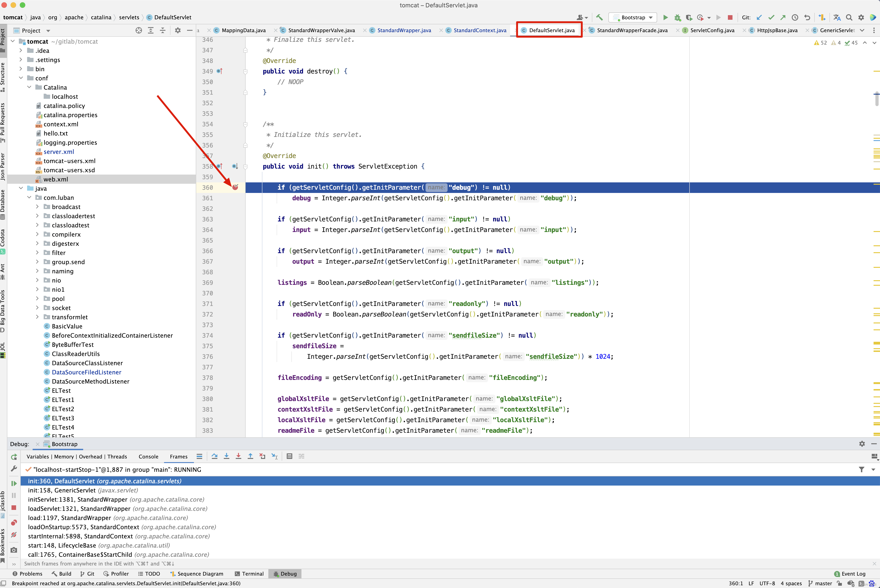
Task: Click Git Commit green checkmark
Action: click(771, 17)
